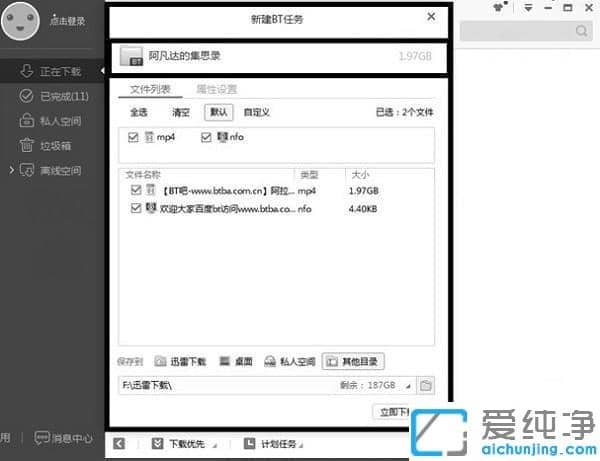Select the 【BT吧-www.btba.com.cn】 file name
This screenshot has width=600, height=461.
pos(228,191)
